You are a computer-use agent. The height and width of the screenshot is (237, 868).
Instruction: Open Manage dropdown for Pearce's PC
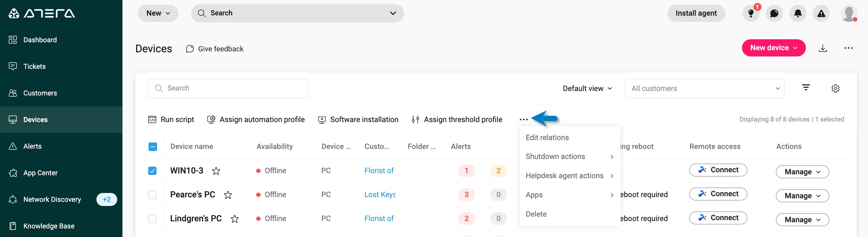tap(802, 196)
